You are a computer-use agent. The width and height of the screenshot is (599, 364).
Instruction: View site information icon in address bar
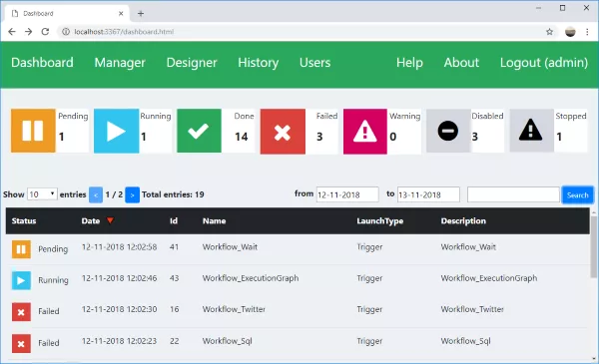pyautogui.click(x=66, y=32)
